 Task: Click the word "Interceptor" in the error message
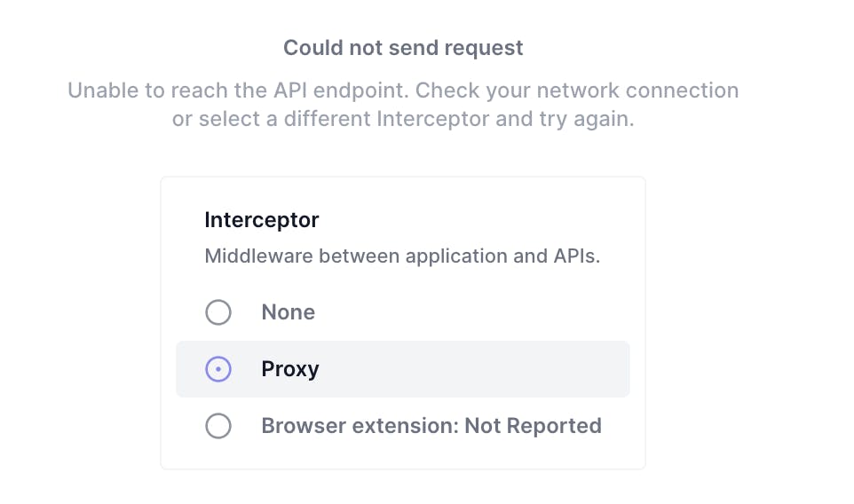(x=431, y=119)
